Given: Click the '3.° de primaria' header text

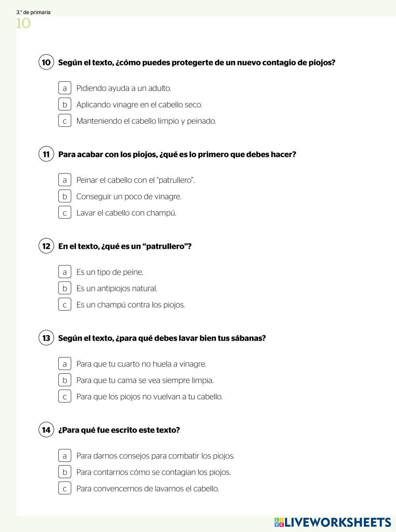Looking at the screenshot, I should [x=33, y=12].
